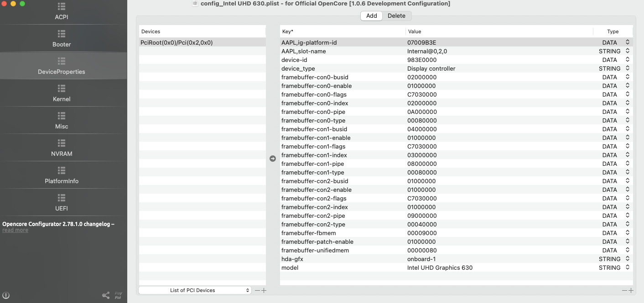Go to the NVRAM section
The image size is (644, 303).
(62, 149)
